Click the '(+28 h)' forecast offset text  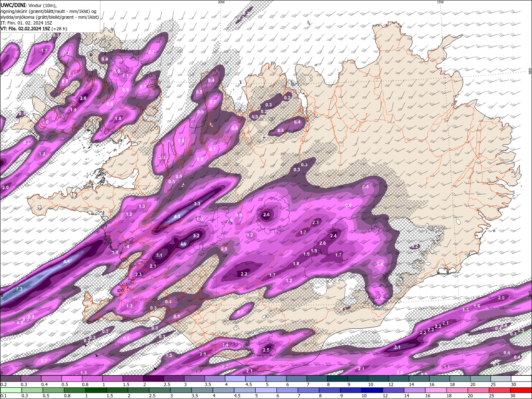click(x=59, y=29)
